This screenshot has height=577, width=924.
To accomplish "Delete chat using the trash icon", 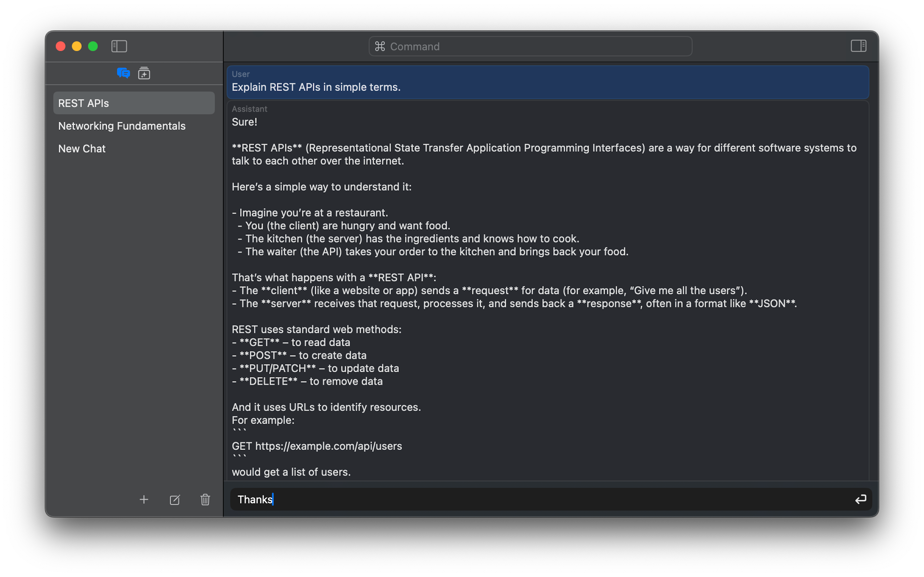I will pos(205,499).
